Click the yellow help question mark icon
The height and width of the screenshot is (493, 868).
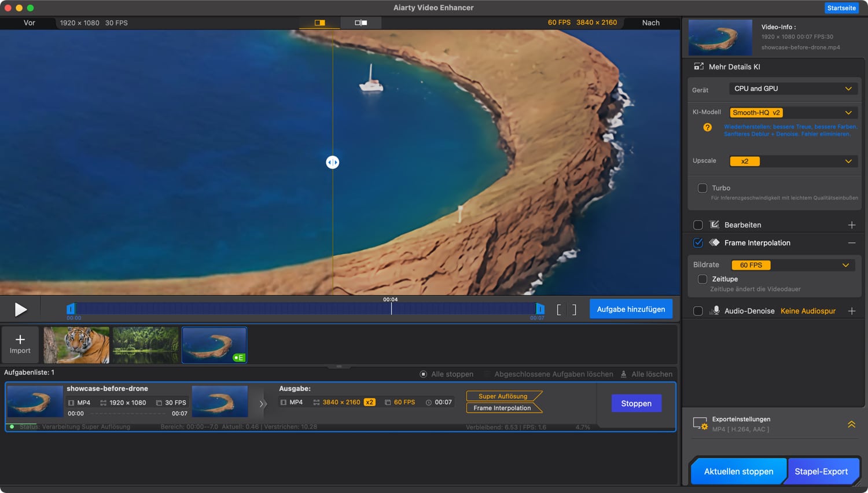(x=707, y=127)
